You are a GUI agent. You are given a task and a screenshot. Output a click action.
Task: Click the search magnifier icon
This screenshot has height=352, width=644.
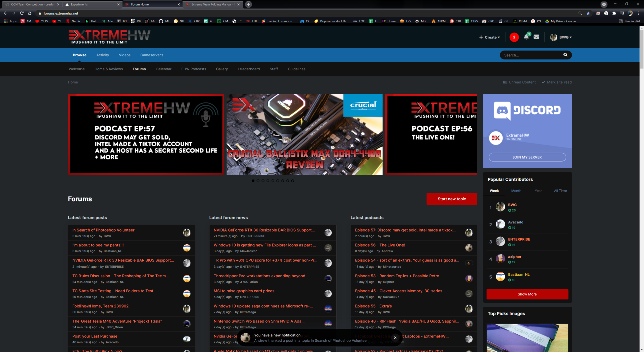[x=566, y=55]
